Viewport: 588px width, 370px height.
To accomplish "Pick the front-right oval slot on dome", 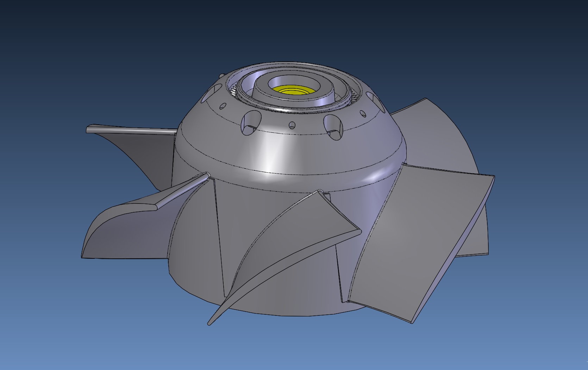I will (333, 126).
